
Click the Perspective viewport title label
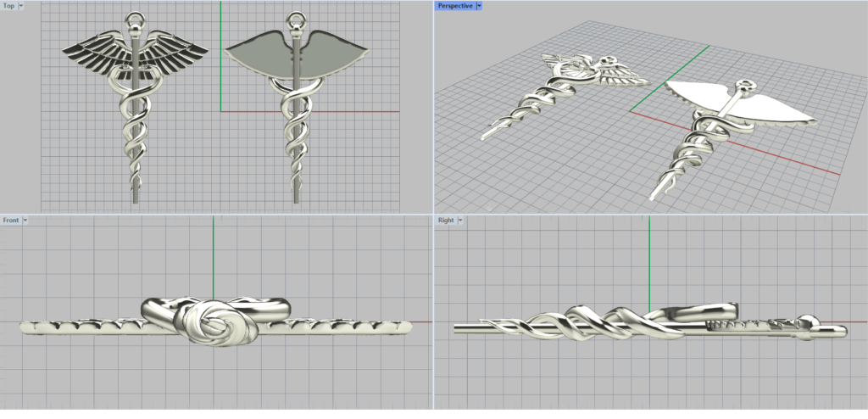(454, 6)
